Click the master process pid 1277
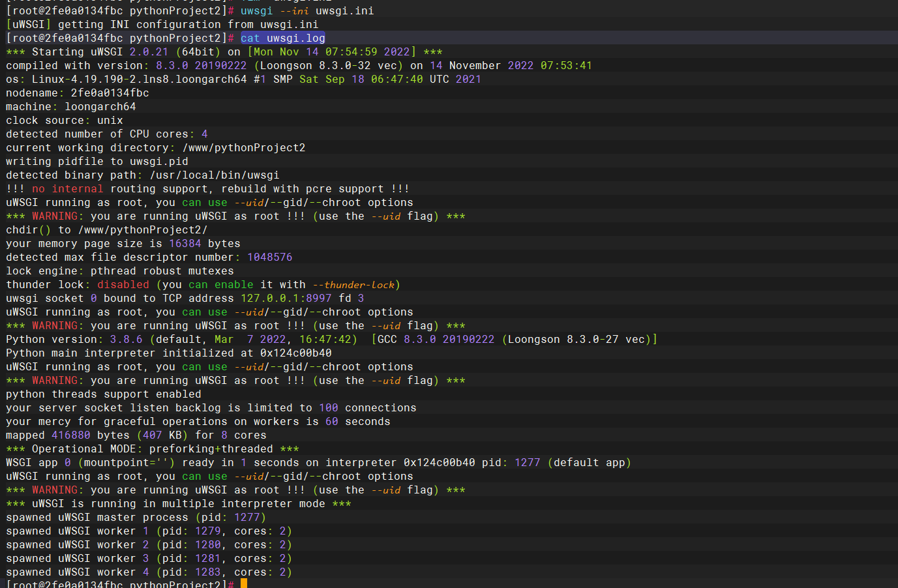This screenshot has height=588, width=898. point(247,517)
